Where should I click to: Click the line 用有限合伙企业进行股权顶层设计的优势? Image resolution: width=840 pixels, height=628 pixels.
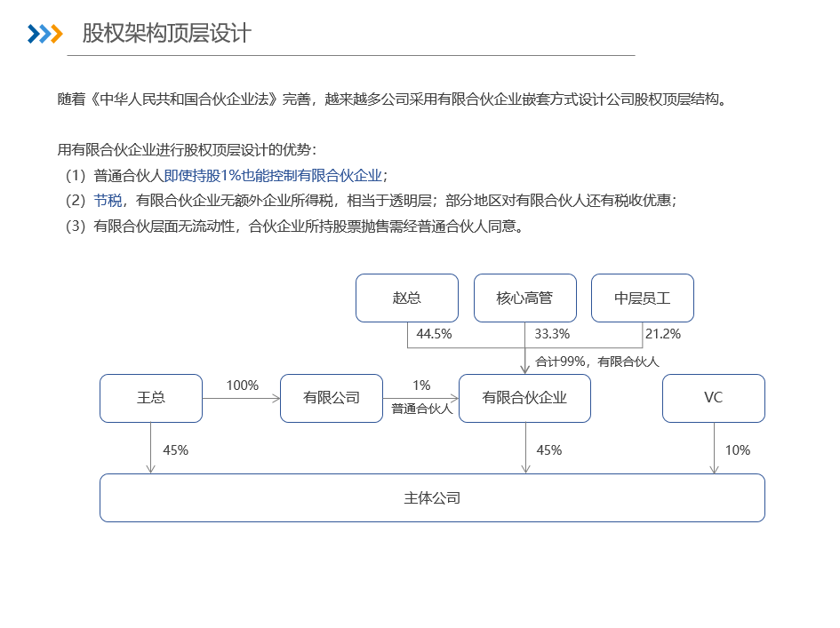tap(187, 150)
